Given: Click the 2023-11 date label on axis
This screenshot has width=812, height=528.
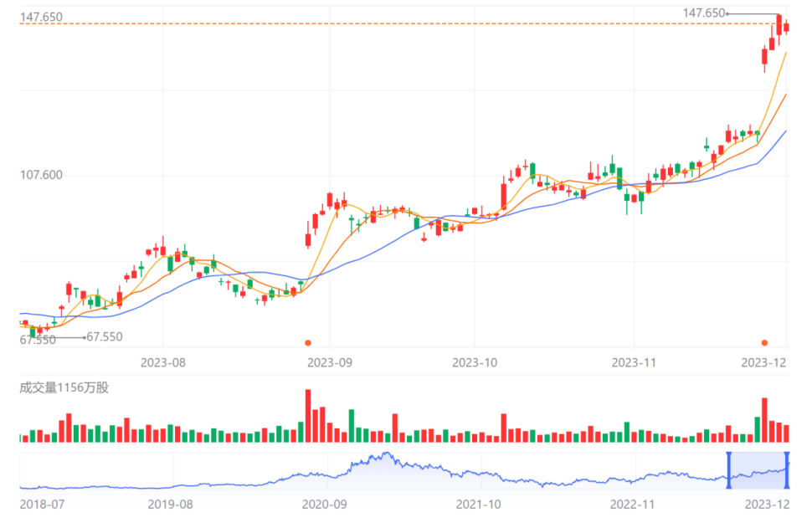Looking at the screenshot, I should (634, 362).
